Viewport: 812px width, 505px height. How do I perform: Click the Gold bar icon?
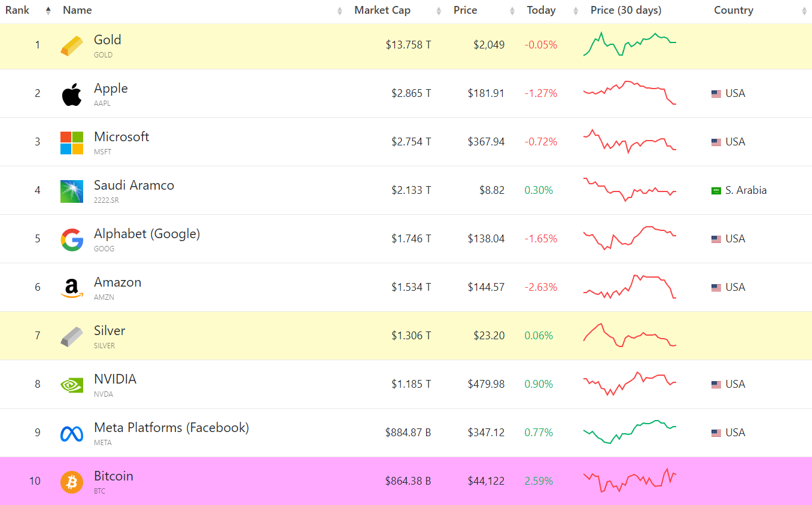tap(72, 46)
